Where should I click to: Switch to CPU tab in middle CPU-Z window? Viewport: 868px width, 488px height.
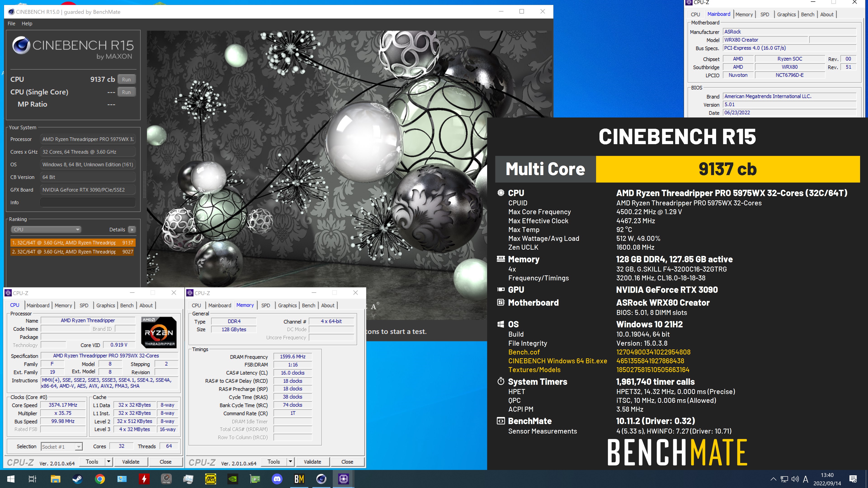196,305
